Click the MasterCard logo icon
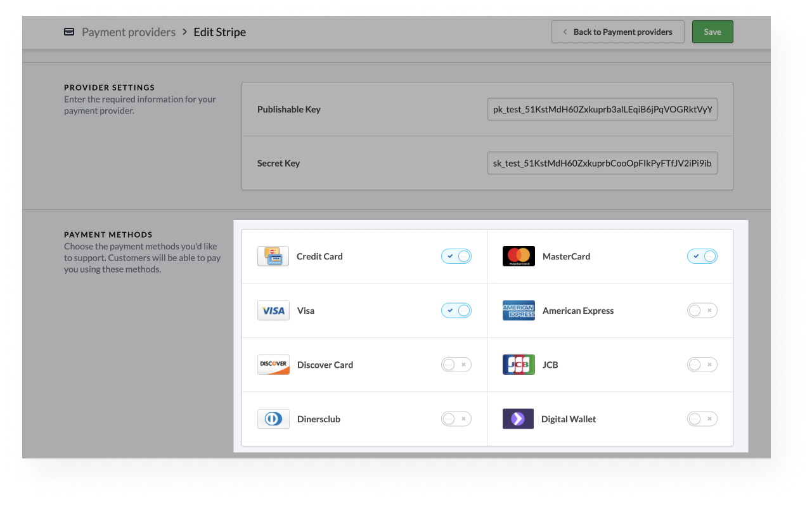 (519, 256)
